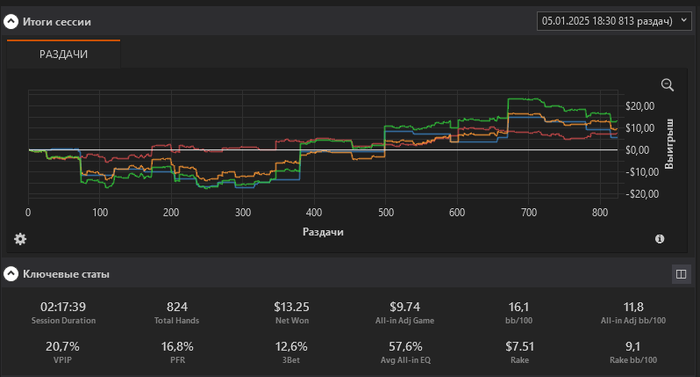Click the bb/100 value 16,1
The width and height of the screenshot is (700, 377).
519,307
